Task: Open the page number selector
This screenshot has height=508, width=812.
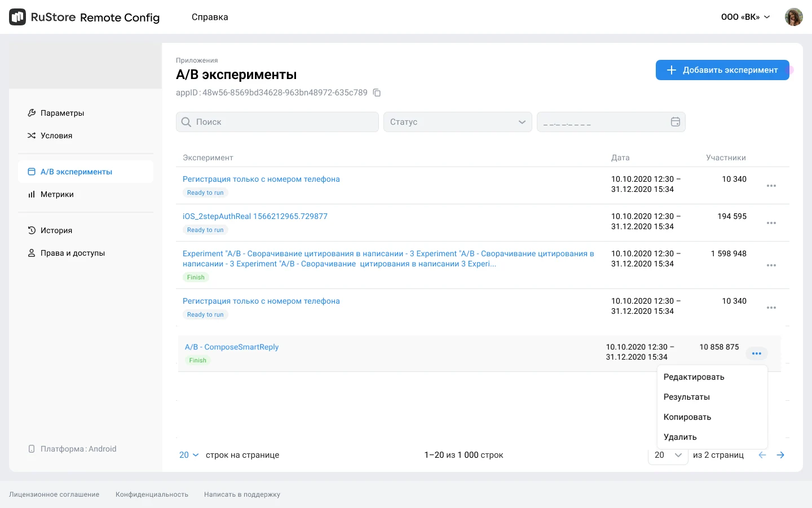Action: pyautogui.click(x=668, y=455)
